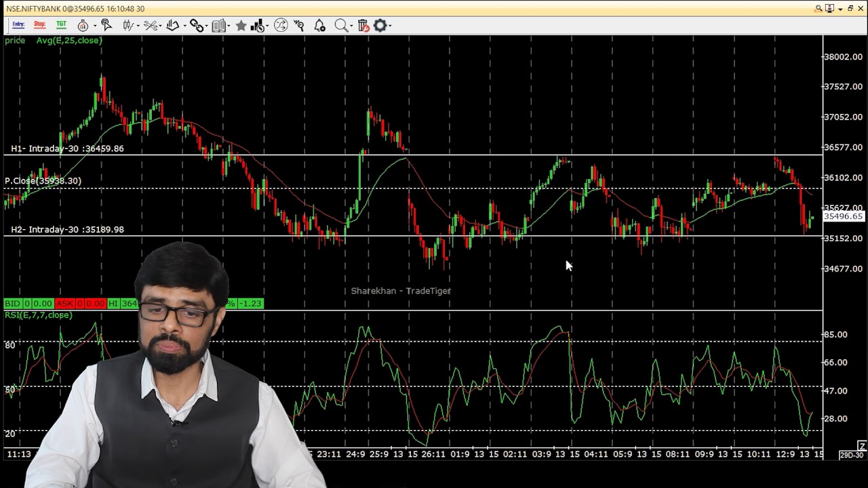Screen dimensions: 868x488
Task: Click the 28.00 RSI axis label
Action: (x=836, y=419)
